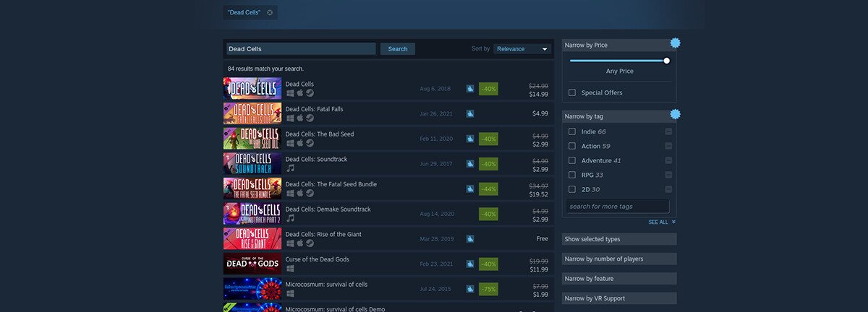Check the Indie tag filter

pyautogui.click(x=572, y=131)
